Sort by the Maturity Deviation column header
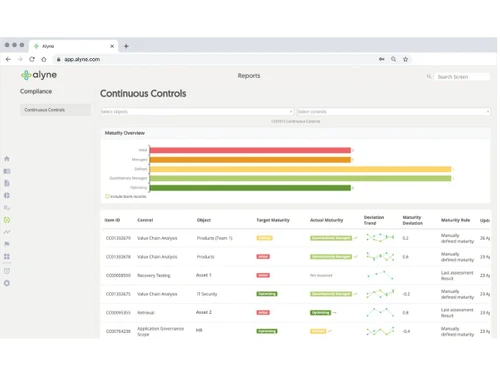The height and width of the screenshot is (375, 500). [x=412, y=220]
